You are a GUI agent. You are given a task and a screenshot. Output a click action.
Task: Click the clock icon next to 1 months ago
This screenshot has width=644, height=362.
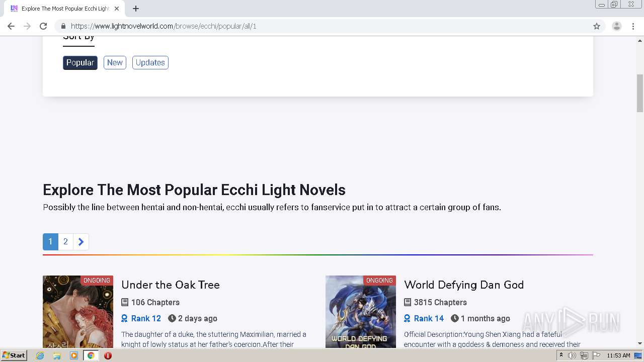tap(455, 318)
